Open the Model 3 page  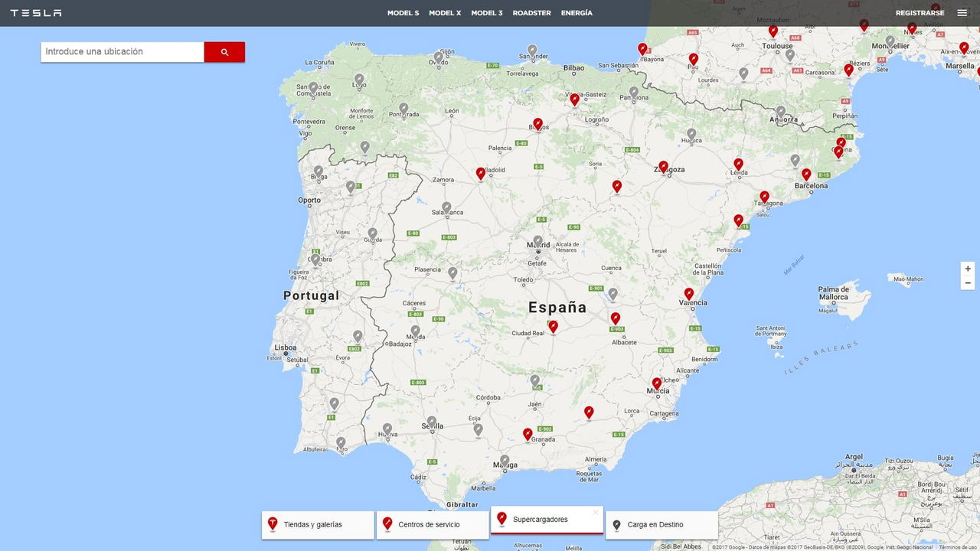click(x=487, y=13)
